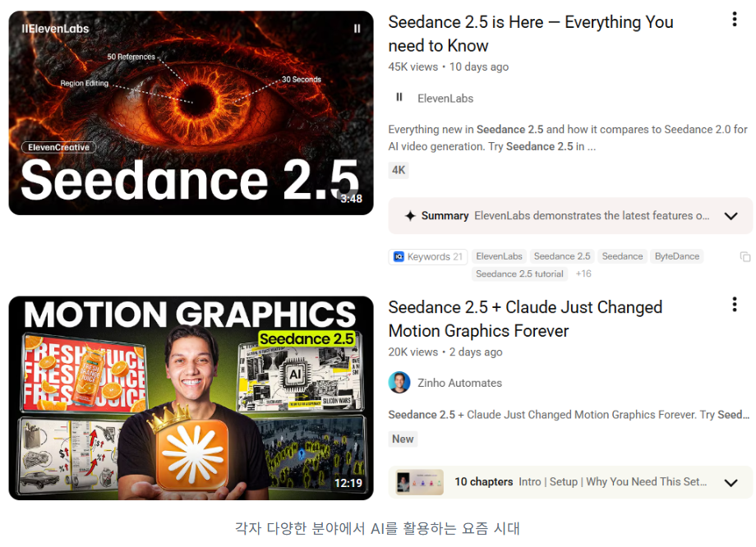756x547 pixels.
Task: Copy keywords using the copy icon
Action: (745, 257)
